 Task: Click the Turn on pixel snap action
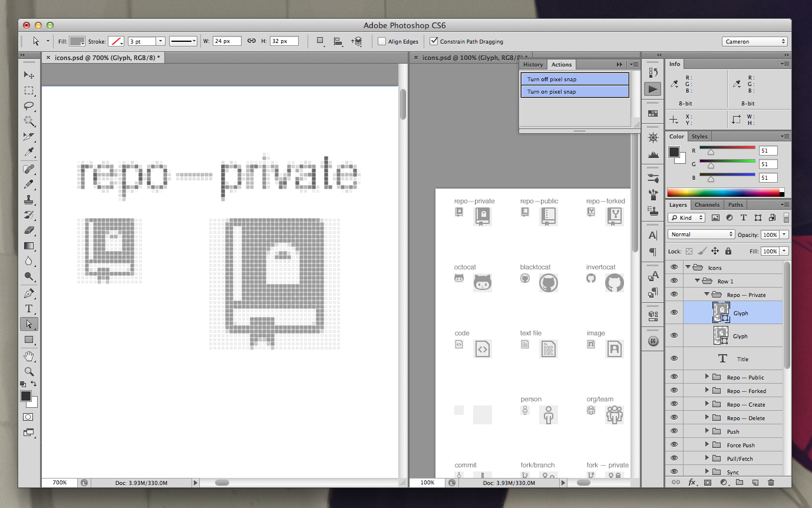coord(575,91)
